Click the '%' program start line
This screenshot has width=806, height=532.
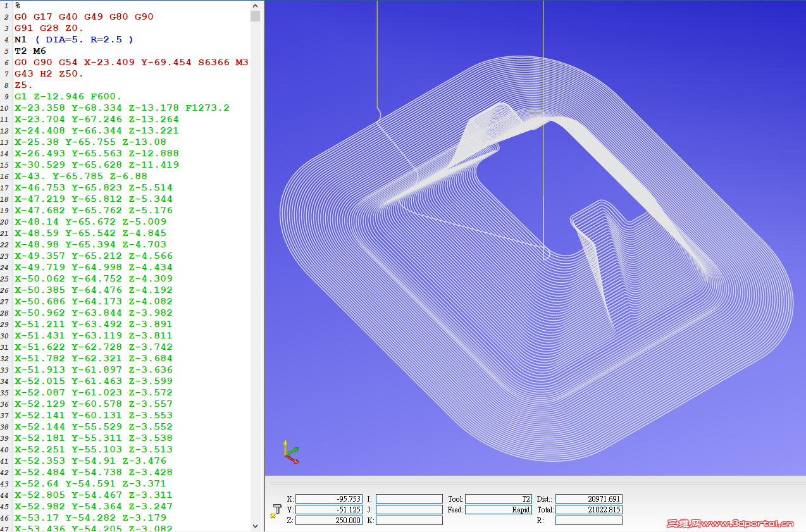coord(18,5)
